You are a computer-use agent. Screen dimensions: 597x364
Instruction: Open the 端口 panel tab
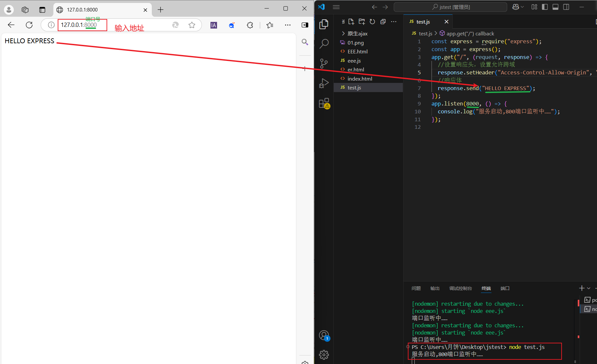pos(505,288)
